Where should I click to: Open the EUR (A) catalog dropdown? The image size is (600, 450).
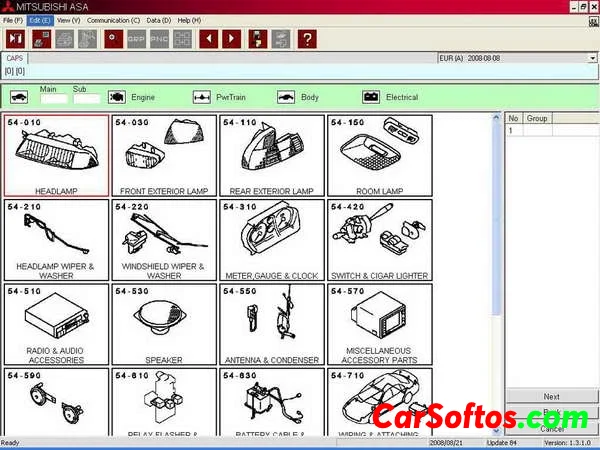592,59
